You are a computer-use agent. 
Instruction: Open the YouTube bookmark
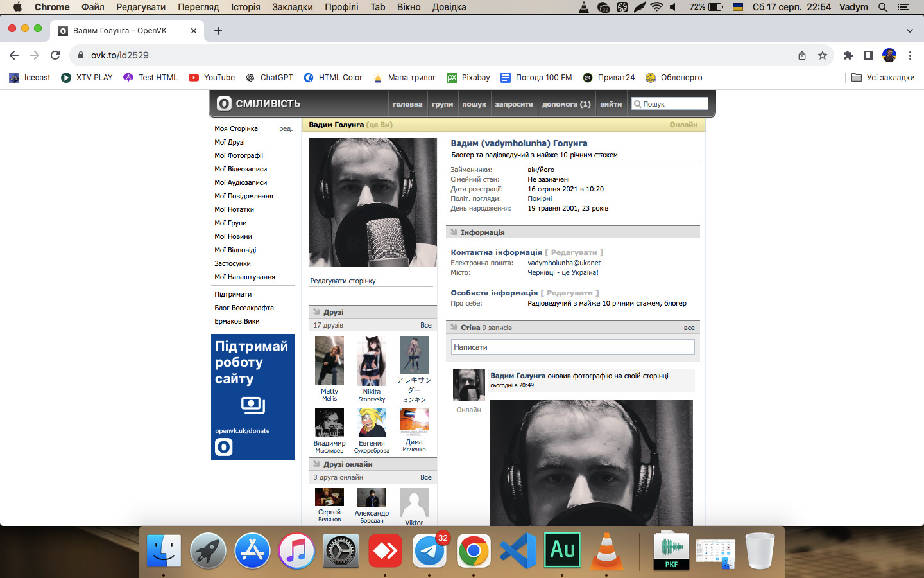coord(212,78)
